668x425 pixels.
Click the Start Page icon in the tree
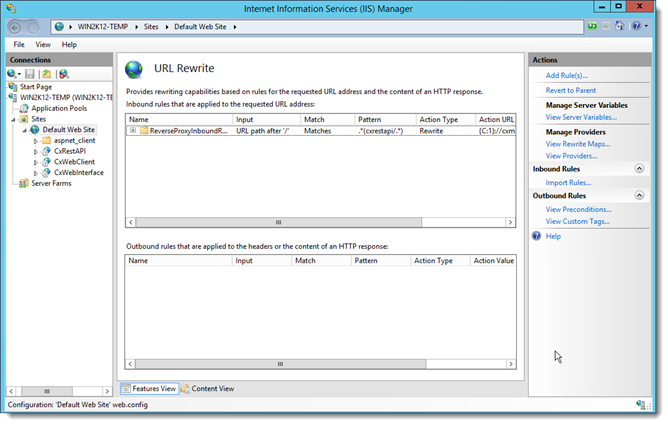click(13, 87)
